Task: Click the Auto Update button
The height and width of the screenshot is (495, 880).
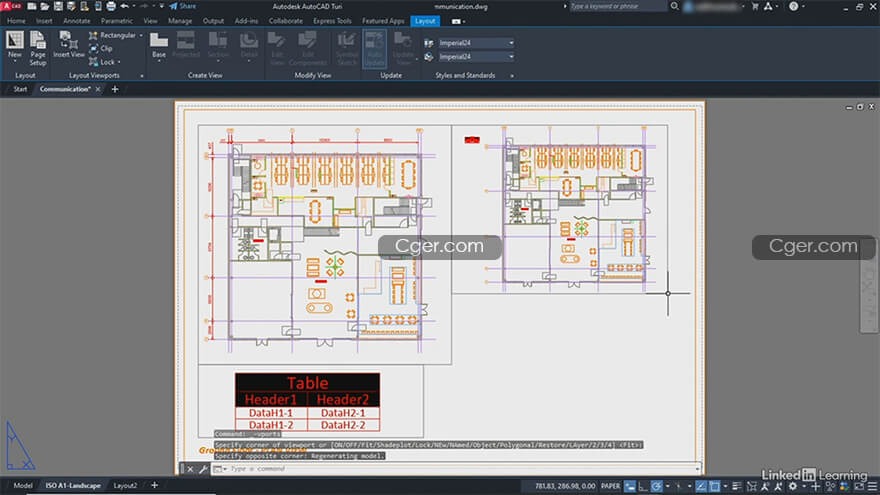Action: click(374, 48)
